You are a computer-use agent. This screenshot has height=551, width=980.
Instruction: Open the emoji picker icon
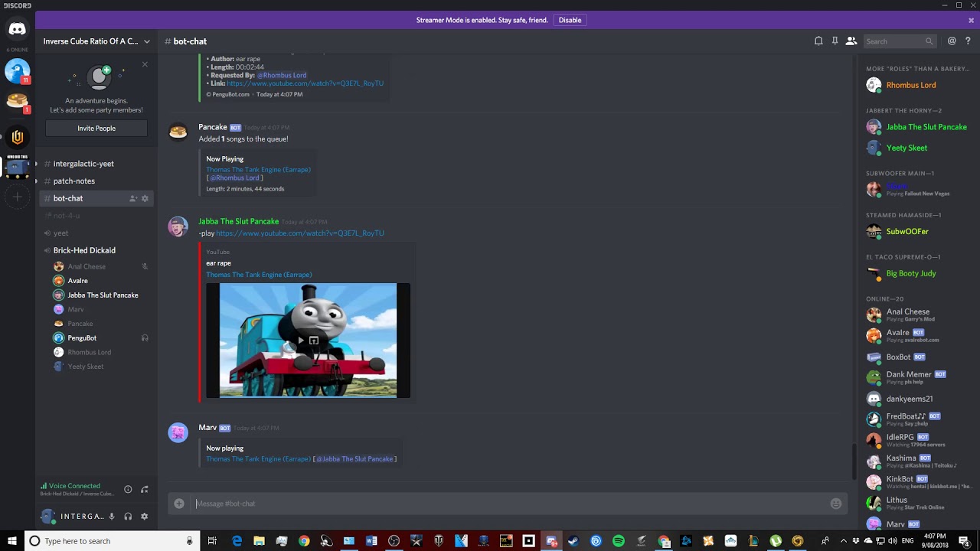[x=835, y=504]
